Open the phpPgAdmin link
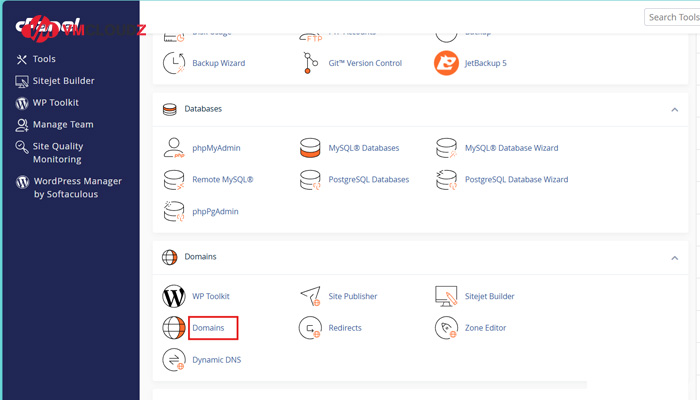The height and width of the screenshot is (400, 700). pos(215,211)
